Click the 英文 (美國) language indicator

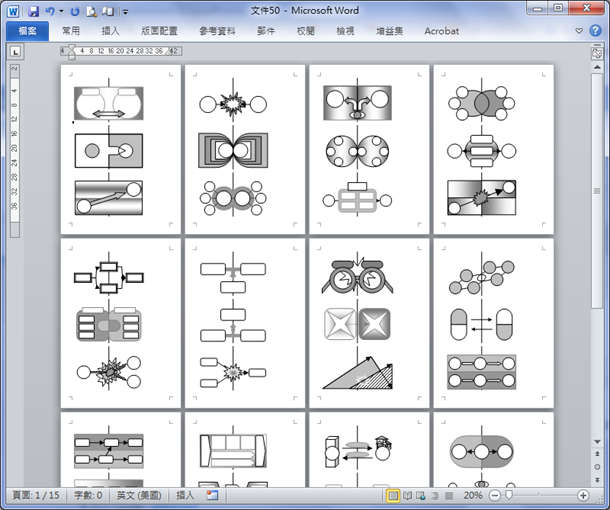tap(139, 495)
